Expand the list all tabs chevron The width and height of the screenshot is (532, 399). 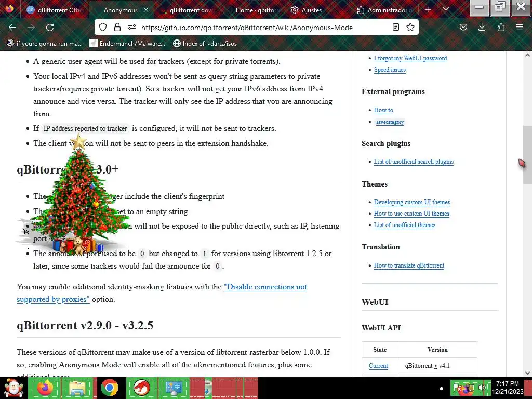pyautogui.click(x=446, y=9)
